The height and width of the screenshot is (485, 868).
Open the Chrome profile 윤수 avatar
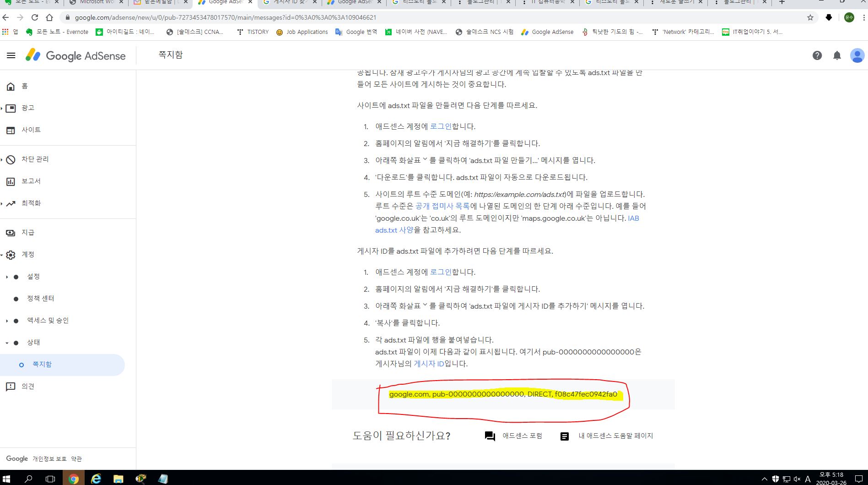[x=849, y=17]
